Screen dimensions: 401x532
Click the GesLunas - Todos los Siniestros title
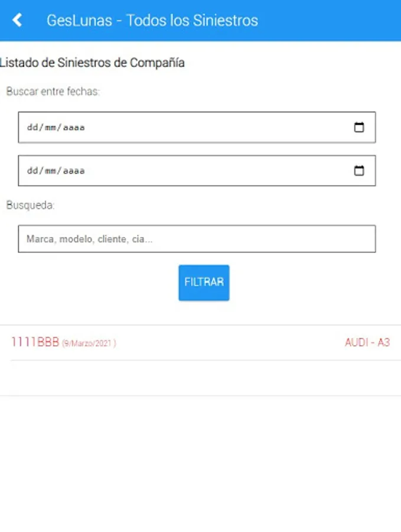pyautogui.click(x=152, y=20)
